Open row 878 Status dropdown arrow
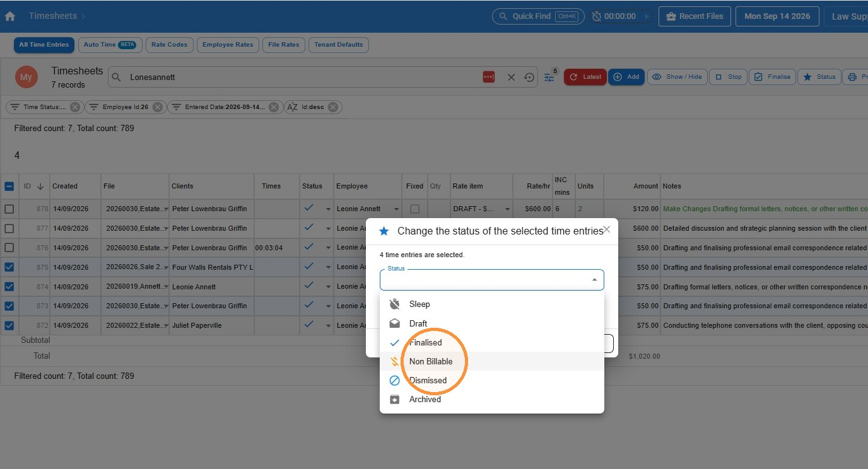868x469 pixels. (328, 209)
